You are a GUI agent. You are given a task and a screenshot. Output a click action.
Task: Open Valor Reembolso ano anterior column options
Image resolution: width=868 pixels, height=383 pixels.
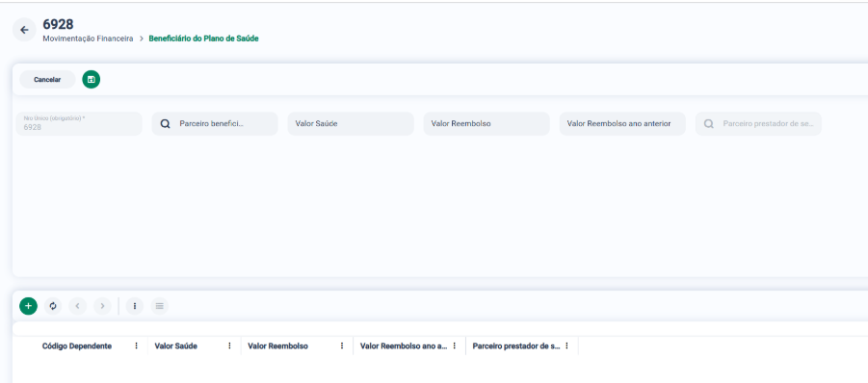[x=455, y=346]
